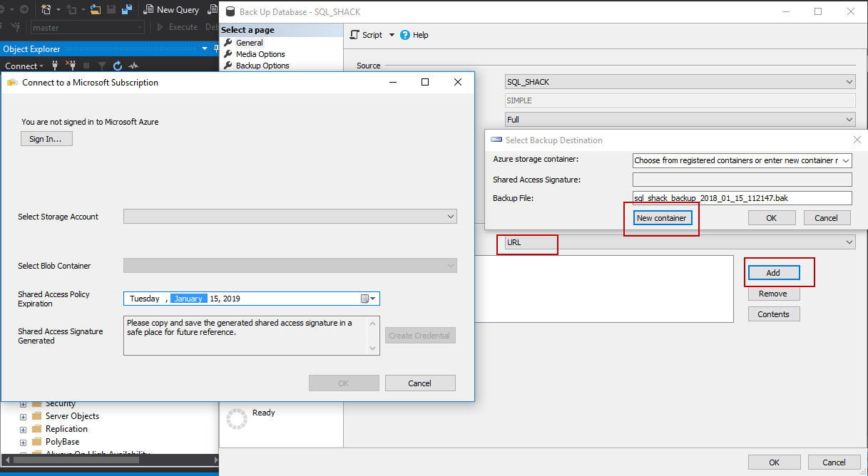
Task: Click the Remove destination button
Action: (774, 294)
